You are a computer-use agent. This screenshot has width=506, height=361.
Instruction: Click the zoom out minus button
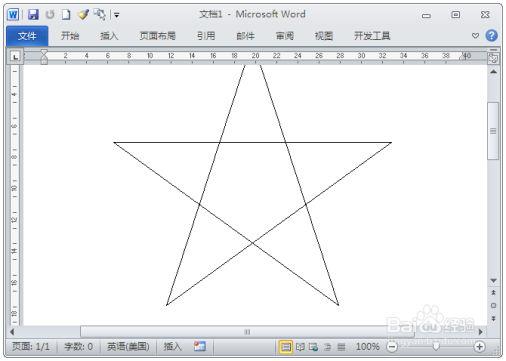pos(392,347)
